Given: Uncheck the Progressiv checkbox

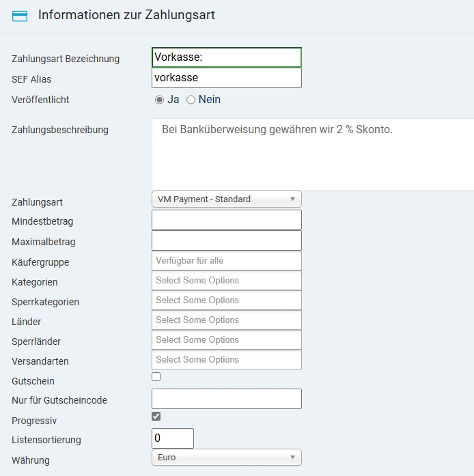Looking at the screenshot, I should 156,416.
